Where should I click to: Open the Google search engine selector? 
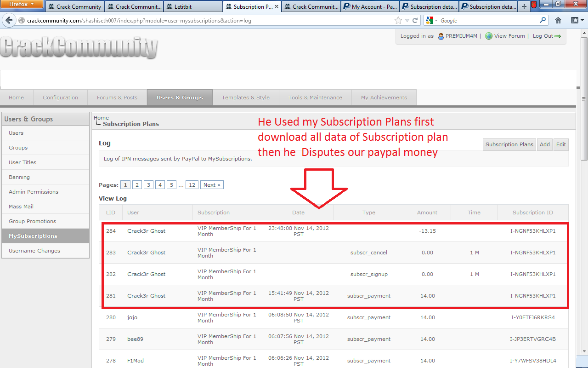click(x=432, y=21)
